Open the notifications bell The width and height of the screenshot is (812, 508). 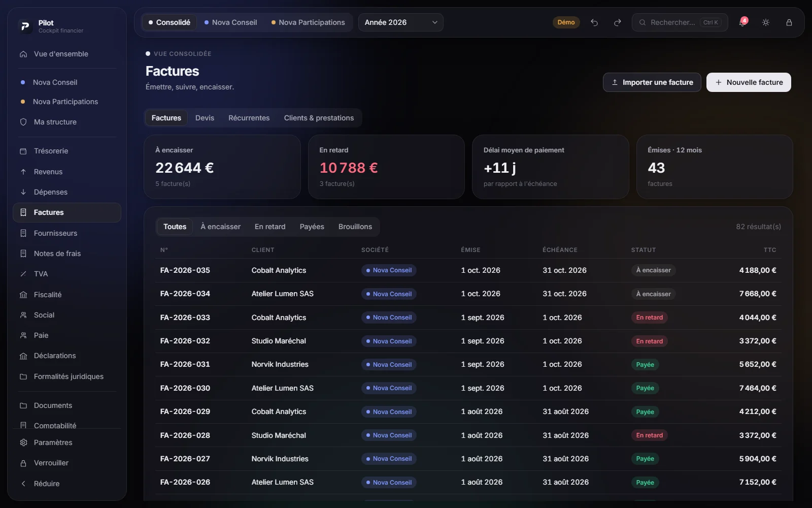coord(742,22)
